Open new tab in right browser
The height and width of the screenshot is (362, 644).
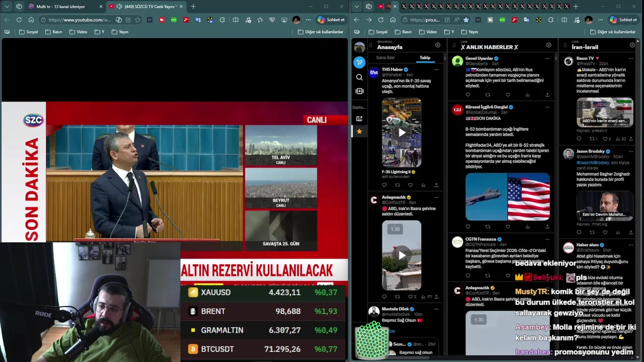[576, 7]
